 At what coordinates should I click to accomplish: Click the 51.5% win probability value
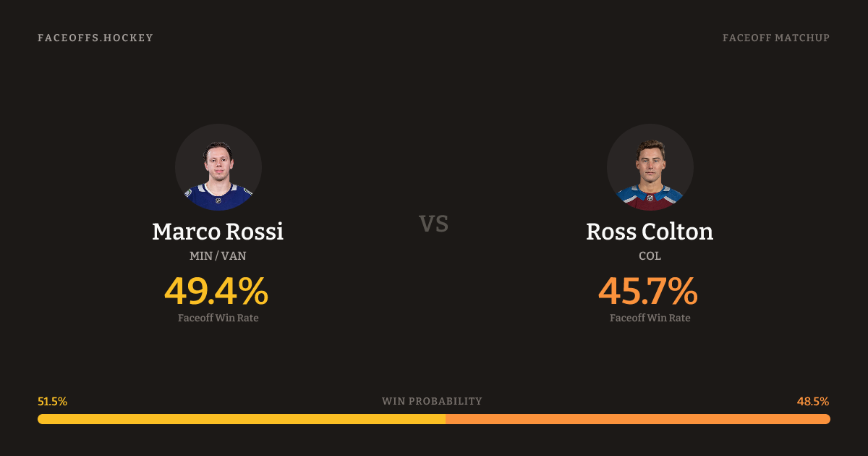pyautogui.click(x=53, y=401)
